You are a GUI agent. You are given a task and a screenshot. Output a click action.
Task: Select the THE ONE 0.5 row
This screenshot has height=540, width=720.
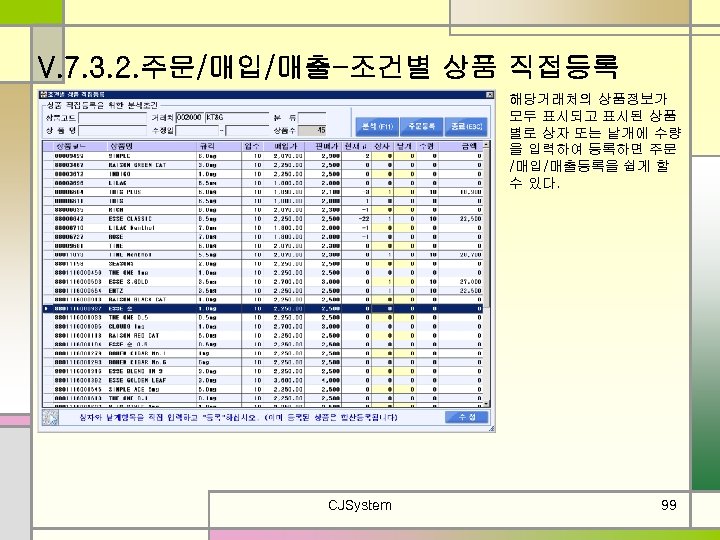(x=263, y=317)
